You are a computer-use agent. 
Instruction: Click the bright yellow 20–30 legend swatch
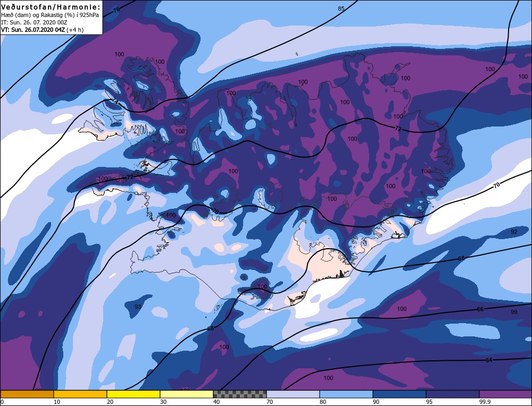(x=134, y=394)
